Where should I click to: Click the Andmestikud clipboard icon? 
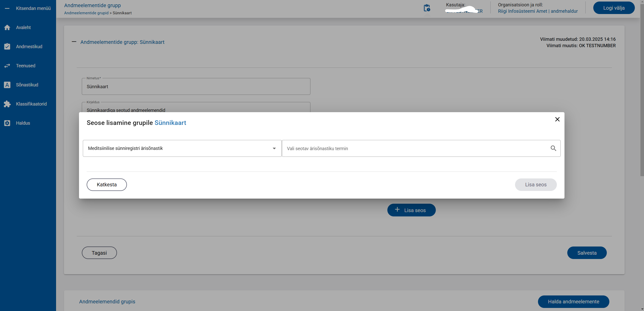[x=7, y=47]
